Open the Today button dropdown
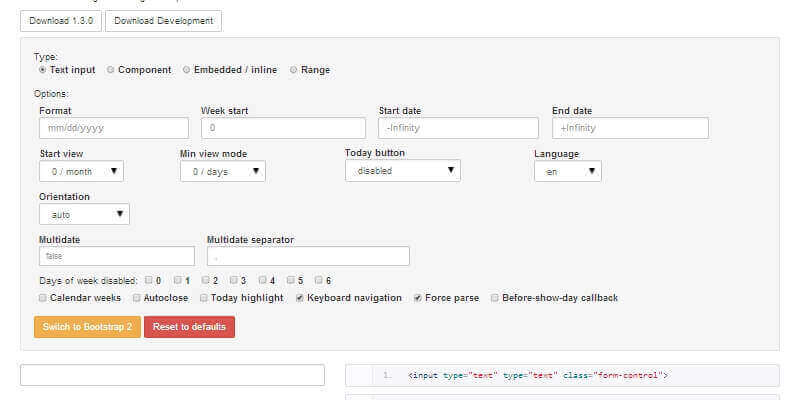This screenshot has height=400, width=800. 402,170
